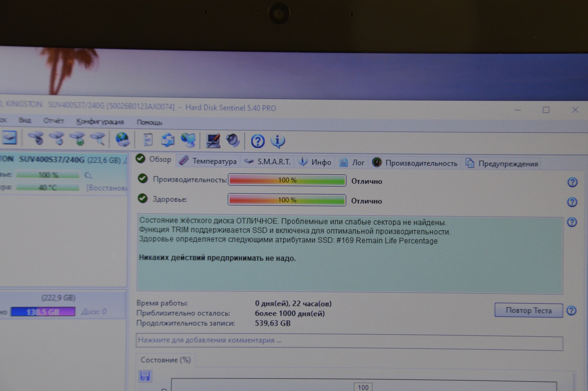Switch to the Температура tab
The height and width of the screenshot is (391, 588).
pos(209,161)
